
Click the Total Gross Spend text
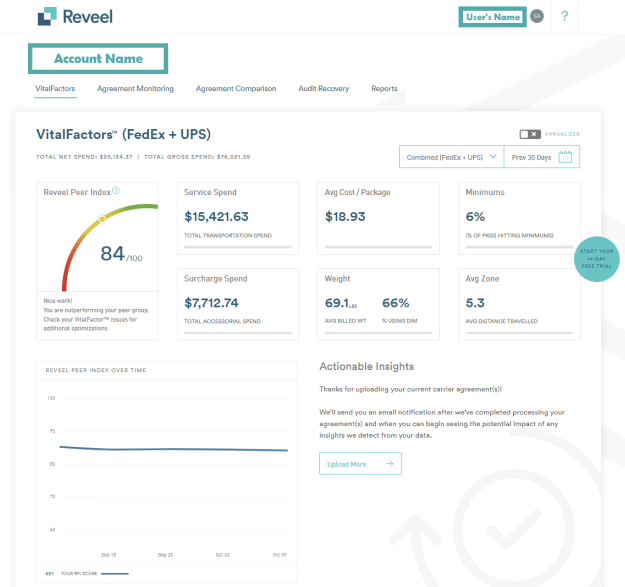[x=197, y=157]
